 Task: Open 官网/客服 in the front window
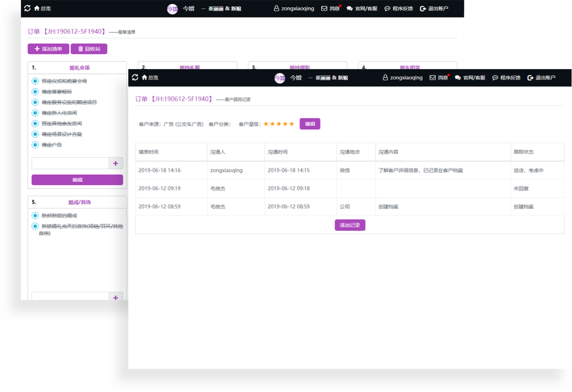(x=470, y=78)
